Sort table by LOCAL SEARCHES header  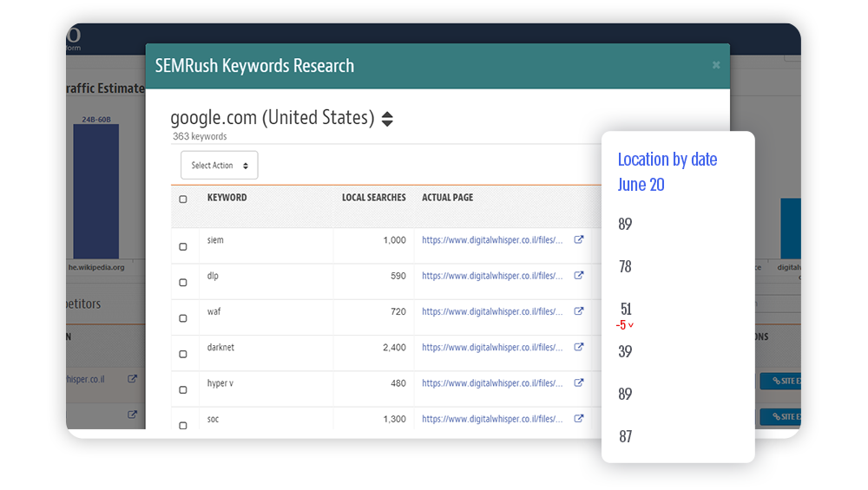pos(373,198)
